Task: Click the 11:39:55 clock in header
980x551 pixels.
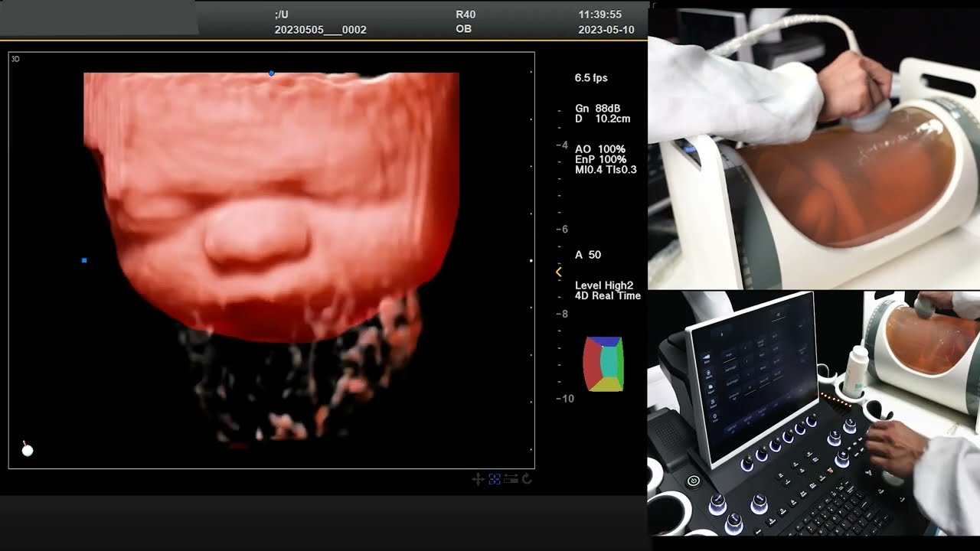Action: pos(600,15)
